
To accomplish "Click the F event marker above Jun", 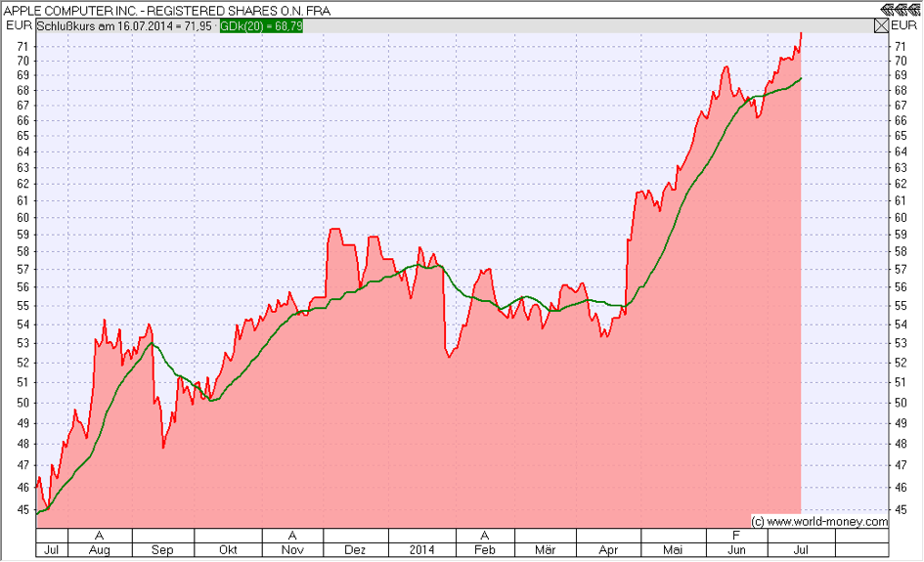I will [x=736, y=536].
